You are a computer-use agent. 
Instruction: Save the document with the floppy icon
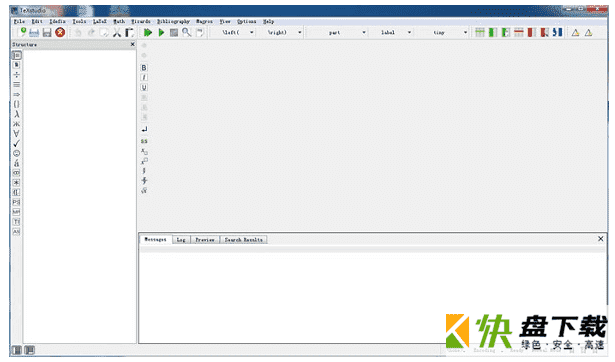click(x=47, y=33)
